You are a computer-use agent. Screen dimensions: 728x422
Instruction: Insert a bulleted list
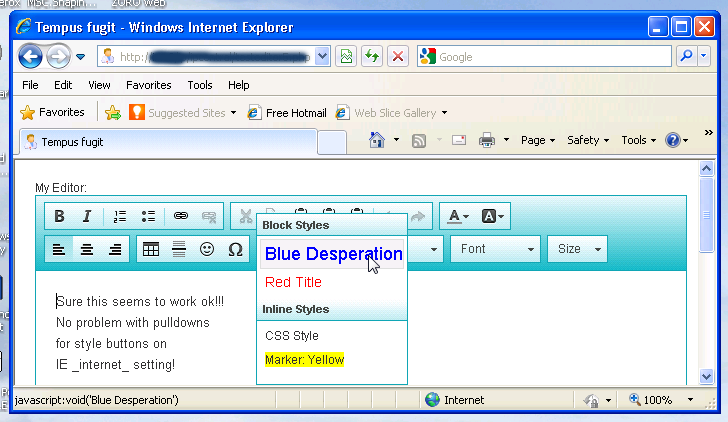(148, 216)
